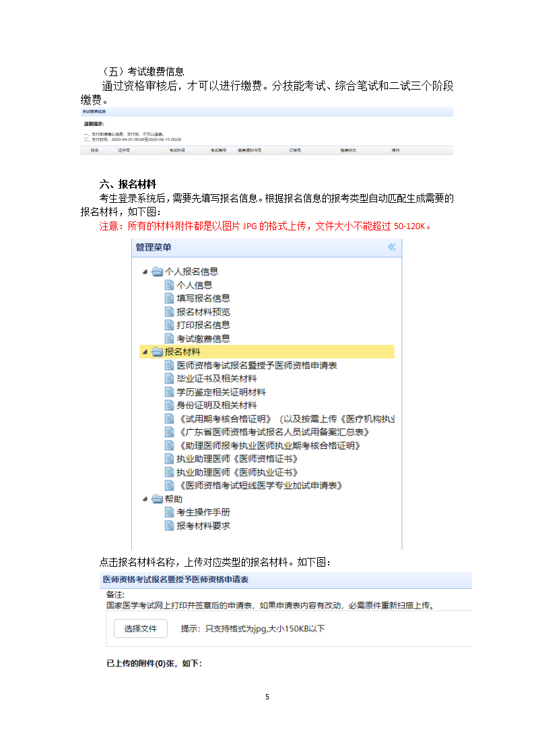Image resolution: width=534 pixels, height=756 pixels.
Task: Click the 选择文件 button
Action: point(140,629)
